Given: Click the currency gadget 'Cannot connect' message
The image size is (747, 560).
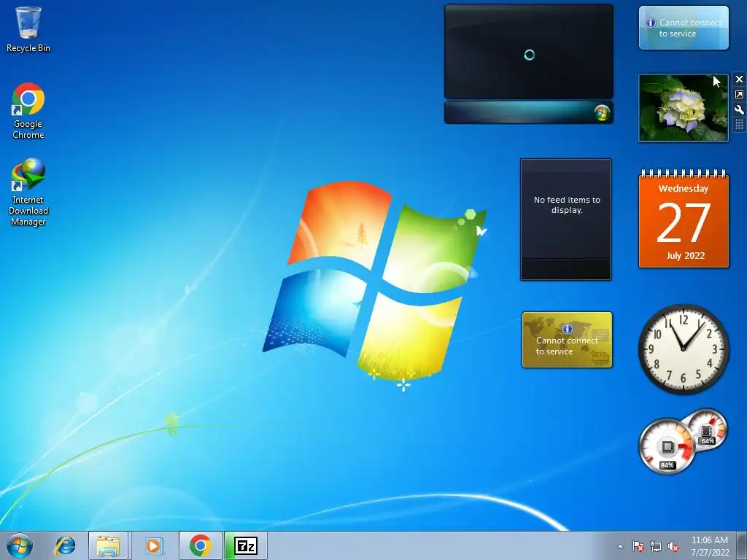Looking at the screenshot, I should pyautogui.click(x=567, y=346).
